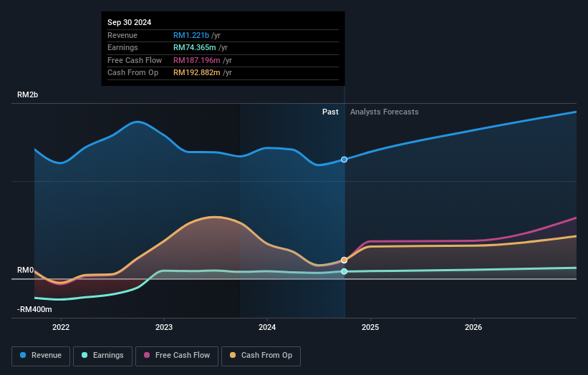
Task: Click the Analysts Forecasts label
Action: [x=385, y=112]
